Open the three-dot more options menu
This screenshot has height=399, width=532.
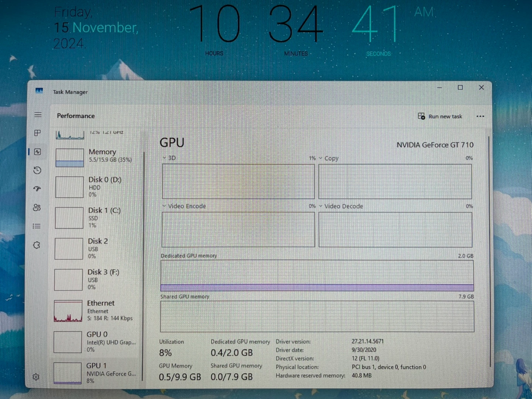tap(480, 116)
